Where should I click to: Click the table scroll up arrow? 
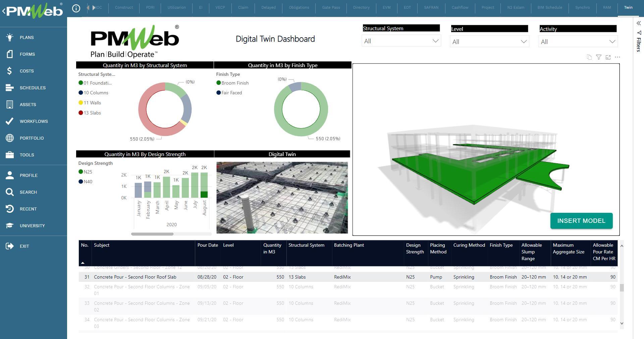pos(622,246)
